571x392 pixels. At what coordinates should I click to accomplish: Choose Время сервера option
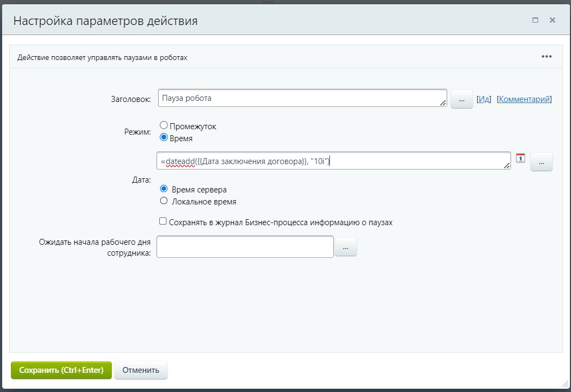coord(164,189)
